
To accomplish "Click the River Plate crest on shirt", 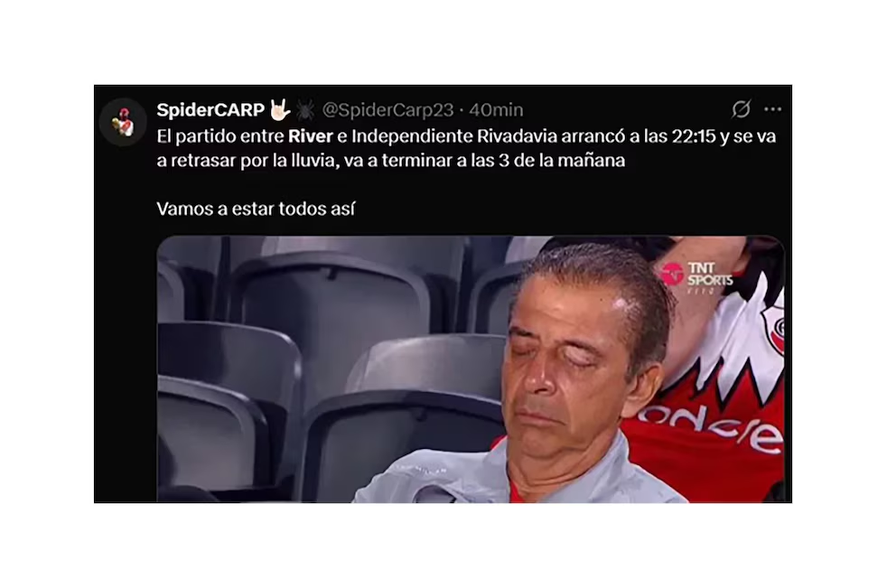I will point(772,328).
